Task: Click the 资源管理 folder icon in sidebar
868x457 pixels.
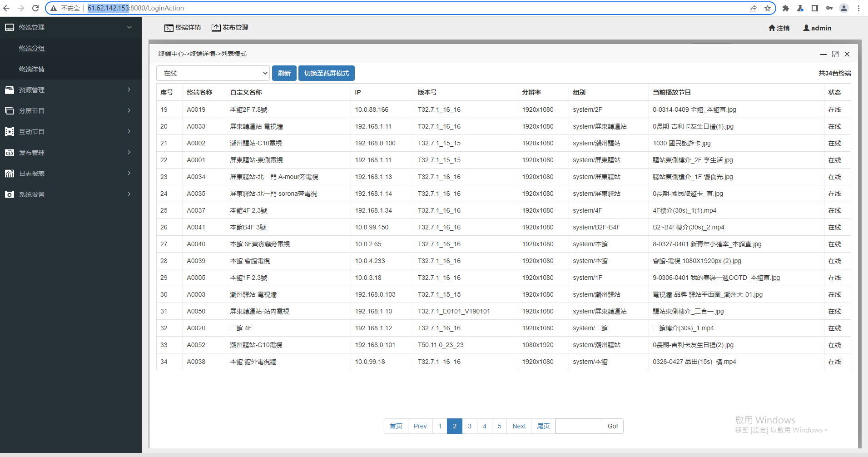Action: coord(10,90)
